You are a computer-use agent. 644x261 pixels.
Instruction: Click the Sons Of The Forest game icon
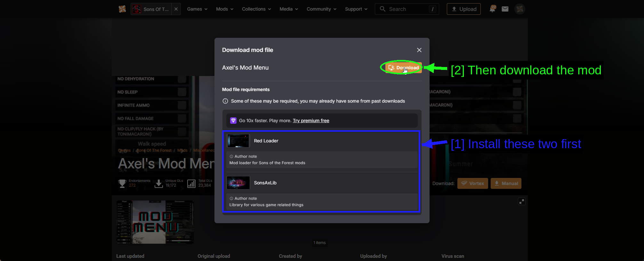pyautogui.click(x=137, y=9)
